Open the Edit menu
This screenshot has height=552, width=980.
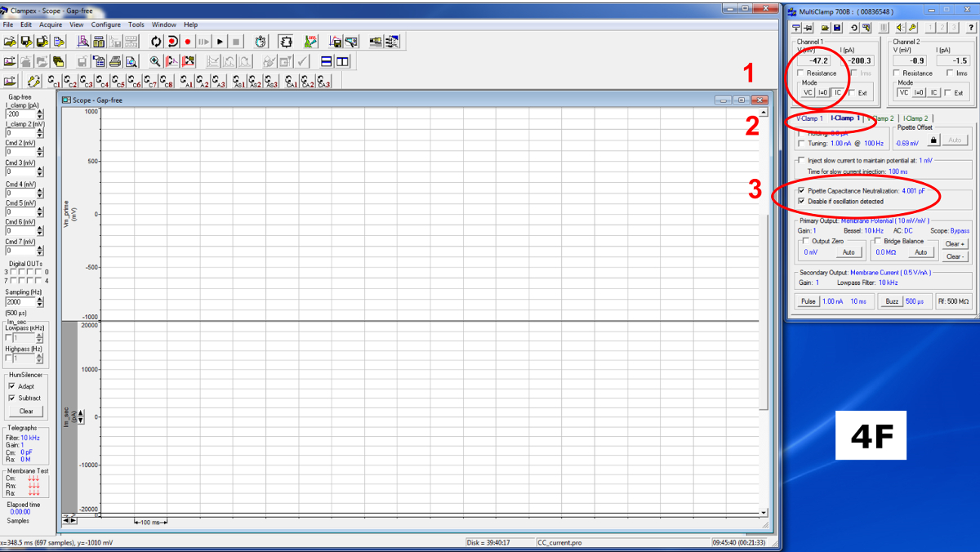coord(26,25)
